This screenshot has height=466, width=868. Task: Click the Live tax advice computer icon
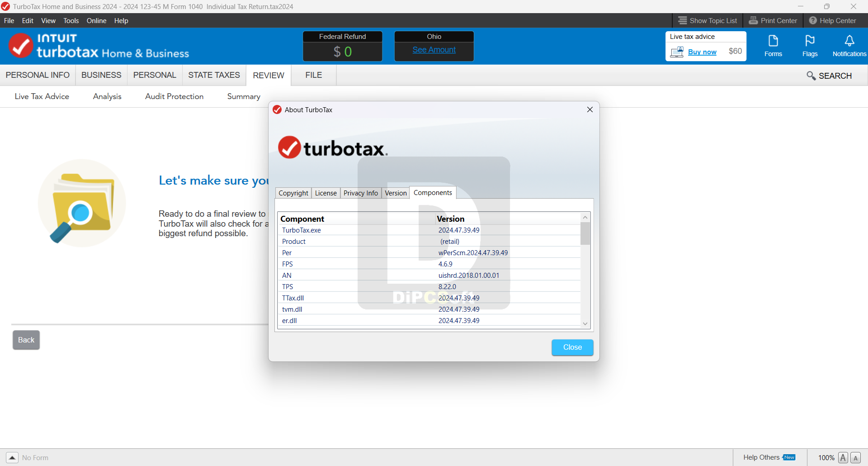click(x=677, y=52)
